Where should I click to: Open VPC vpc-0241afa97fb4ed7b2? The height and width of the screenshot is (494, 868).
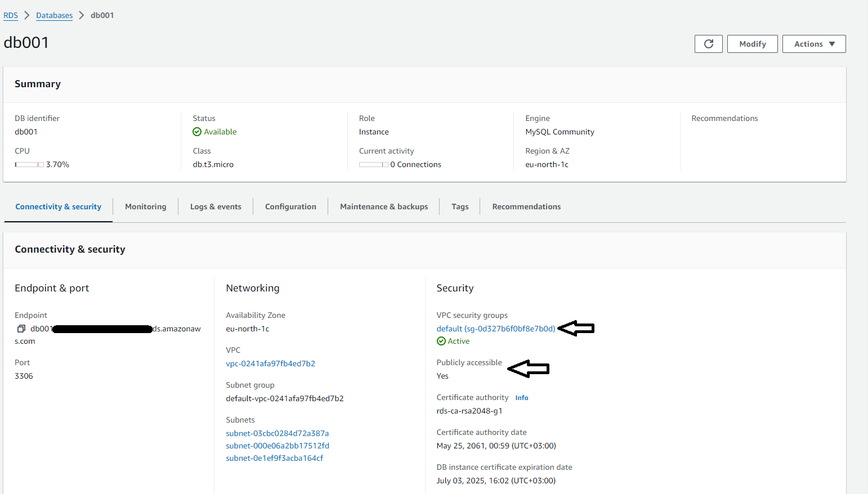tap(270, 363)
